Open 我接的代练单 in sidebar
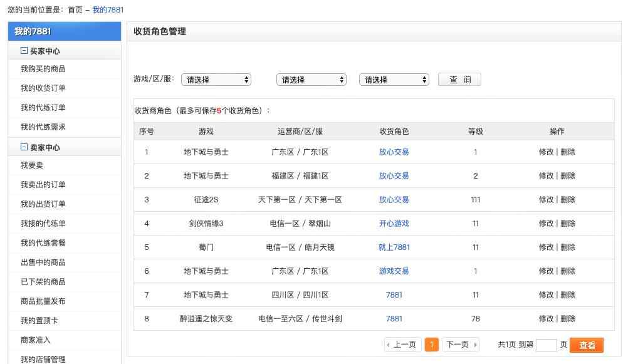Image resolution: width=638 pixels, height=364 pixels. tap(43, 224)
